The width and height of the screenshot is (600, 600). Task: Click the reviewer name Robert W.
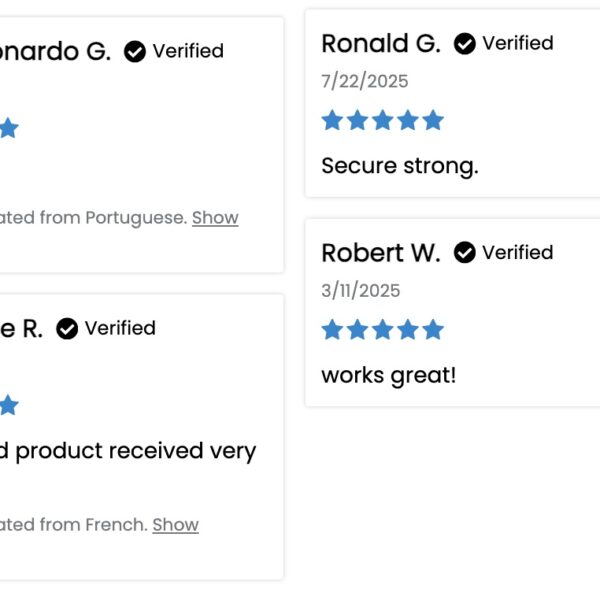(x=381, y=253)
